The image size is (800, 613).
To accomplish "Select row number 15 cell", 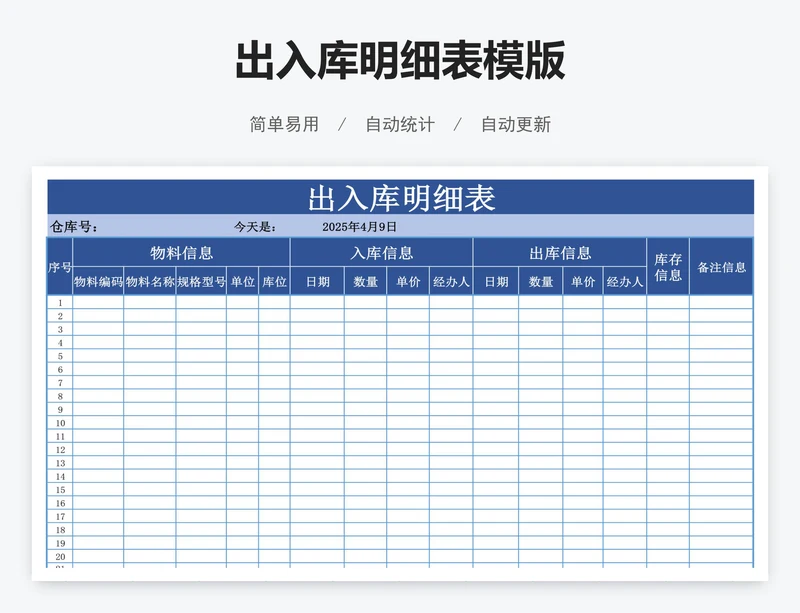I will pos(60,490).
